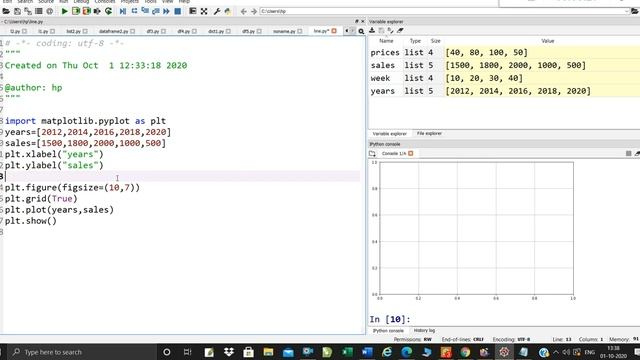Open Dropbox from the taskbar
This screenshot has width=640, height=360.
(229, 352)
